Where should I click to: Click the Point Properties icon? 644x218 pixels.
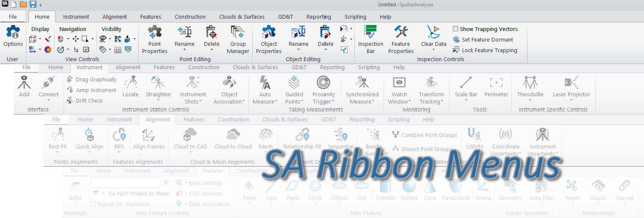(154, 33)
